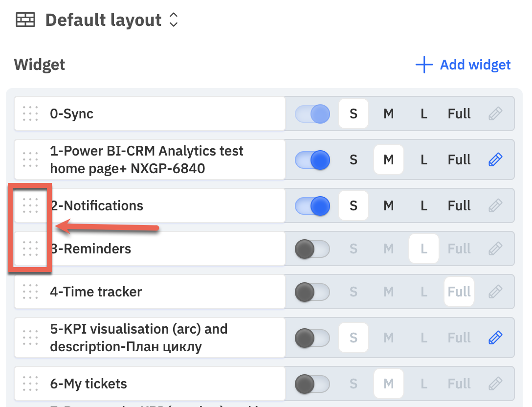Click the layout grid icon beside Default layout

(25, 20)
